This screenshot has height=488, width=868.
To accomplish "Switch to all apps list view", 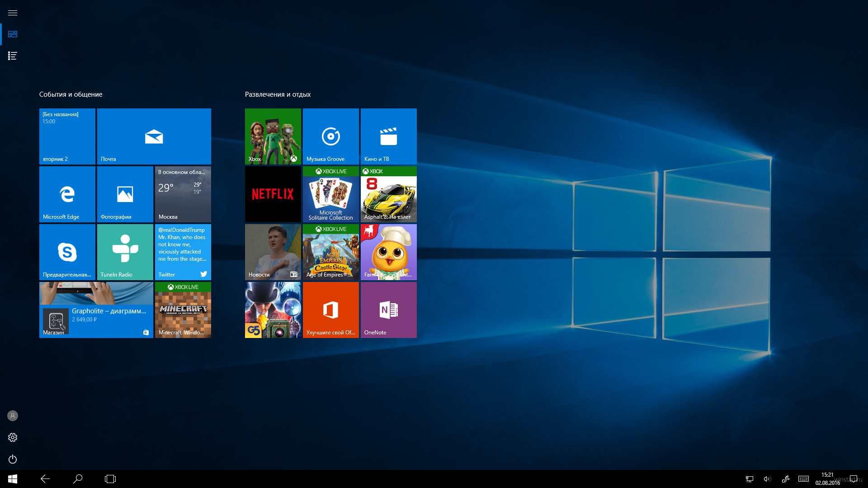I will 13,56.
